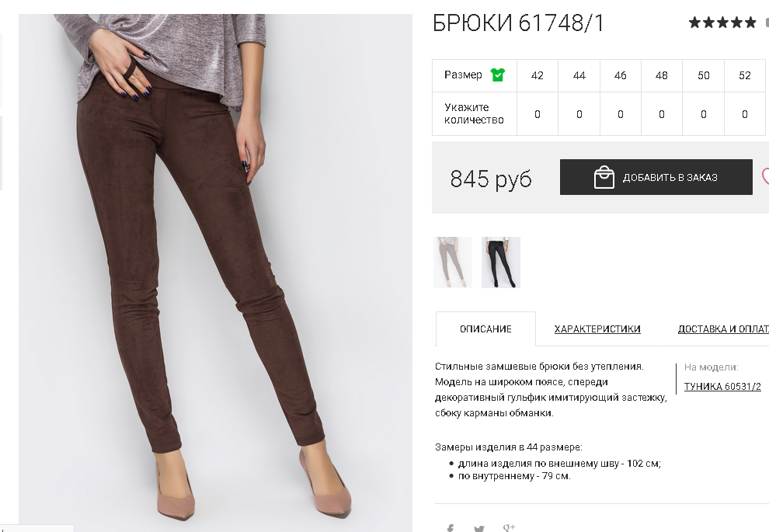Click the first rating star
Viewport: 769px width, 532px height.
(694, 23)
